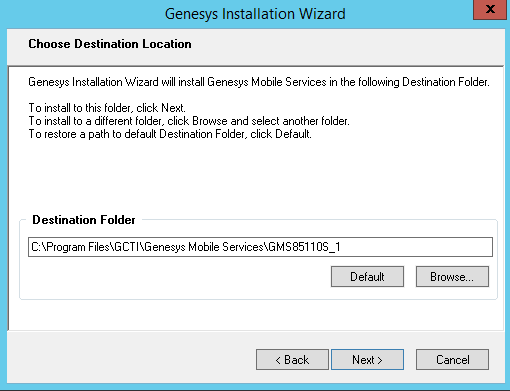Click the 'Genesys Installation Wizard will install' sentence

259,82
